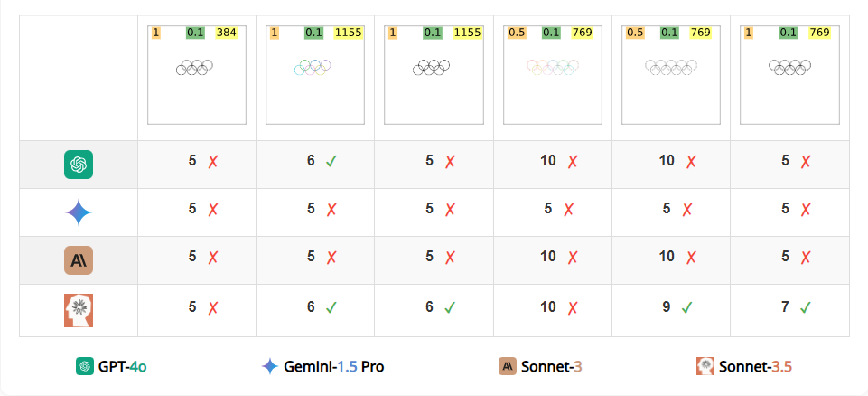Screen dimensions: 868x396
Task: Open the colored rings thumbnail labeled 1155
Action: [x=315, y=75]
